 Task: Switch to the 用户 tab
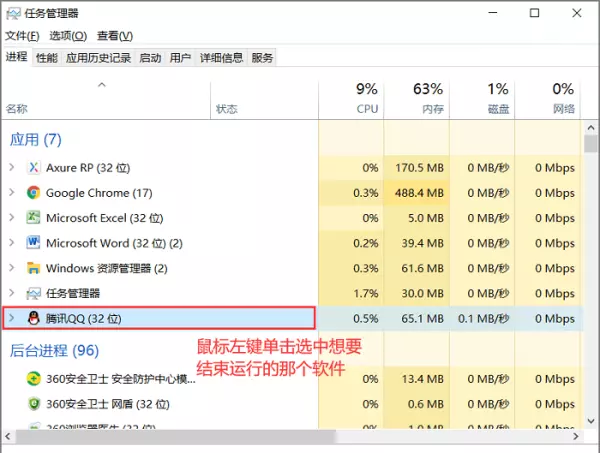[x=180, y=58]
